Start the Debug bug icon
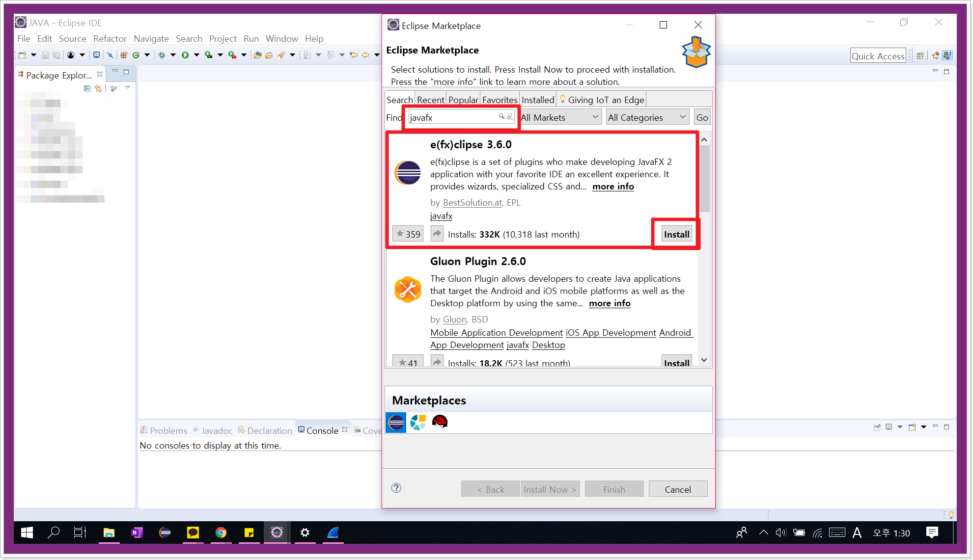 tap(162, 55)
